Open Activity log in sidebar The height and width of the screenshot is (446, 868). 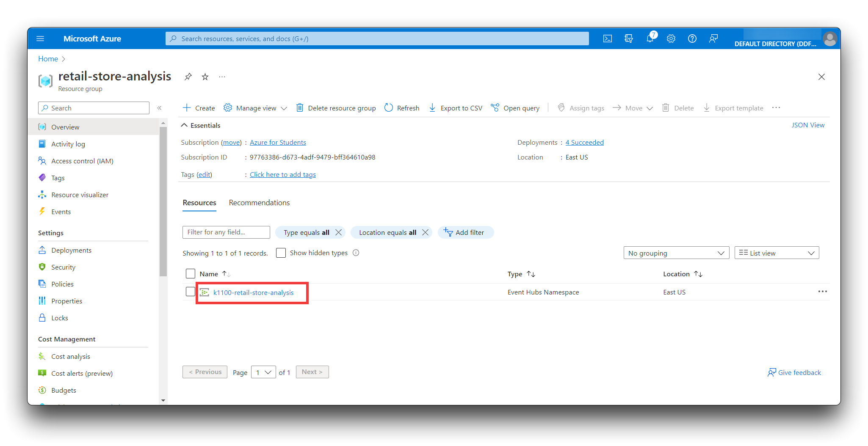68,144
